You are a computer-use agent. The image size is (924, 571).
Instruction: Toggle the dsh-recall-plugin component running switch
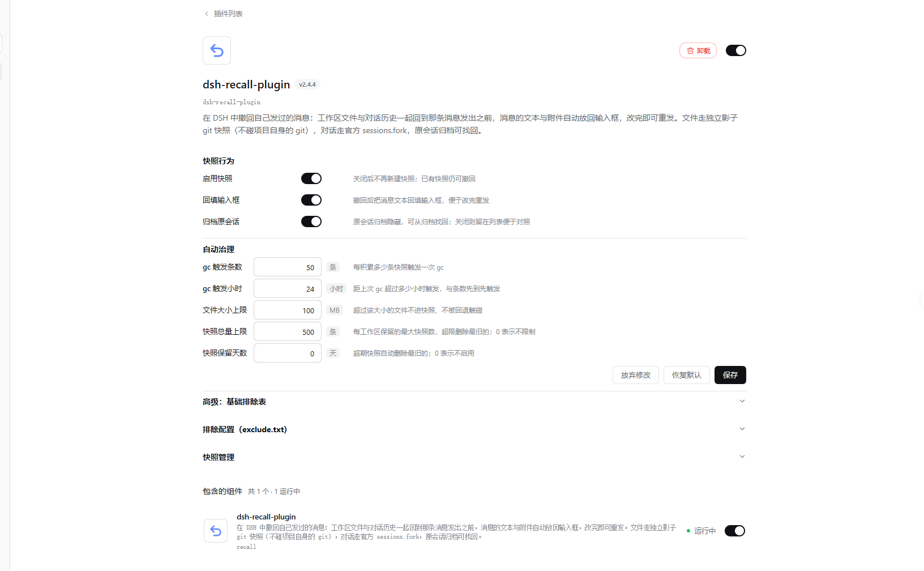pyautogui.click(x=735, y=531)
